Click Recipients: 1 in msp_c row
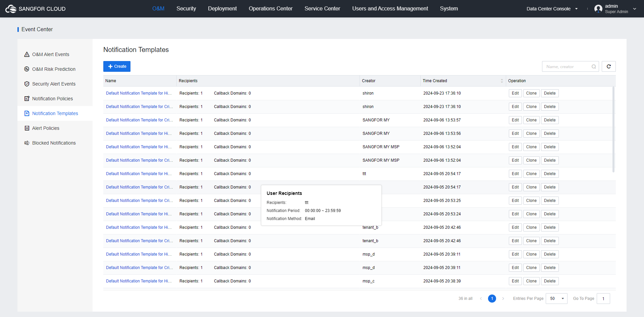The image size is (644, 317). click(x=191, y=281)
